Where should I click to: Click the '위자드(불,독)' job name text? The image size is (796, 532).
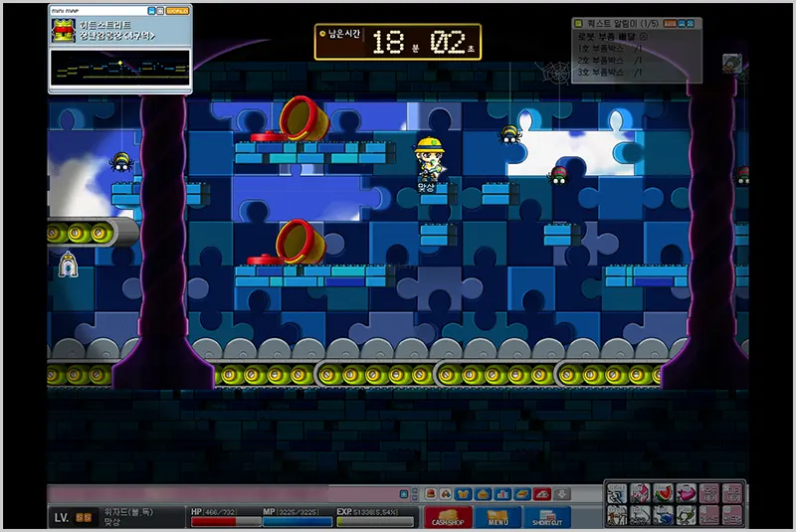tap(128, 512)
